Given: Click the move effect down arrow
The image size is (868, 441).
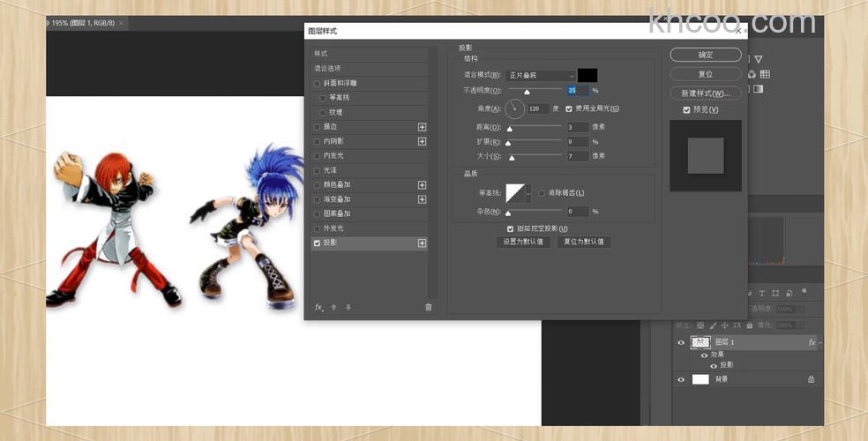Looking at the screenshot, I should coord(348,307).
